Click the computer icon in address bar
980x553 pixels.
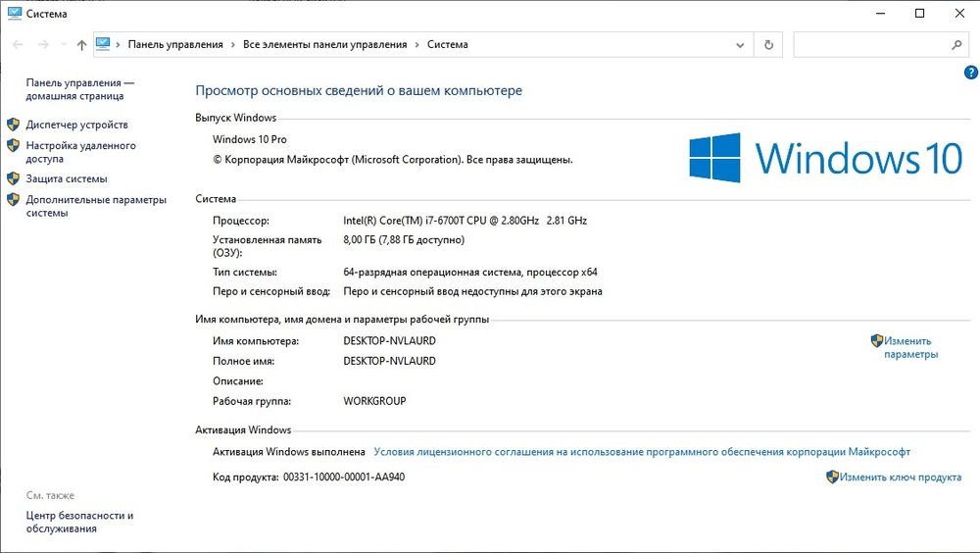[x=103, y=44]
